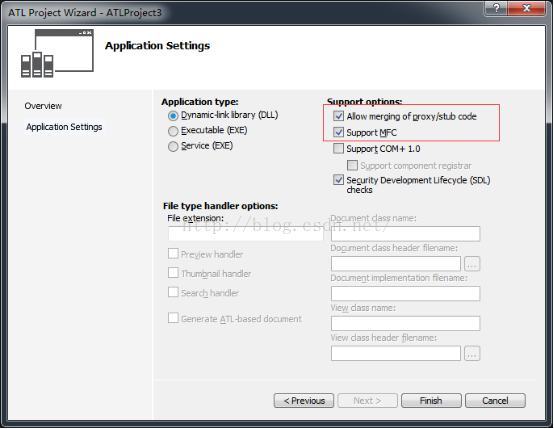Check the Search handler option

pyautogui.click(x=173, y=292)
